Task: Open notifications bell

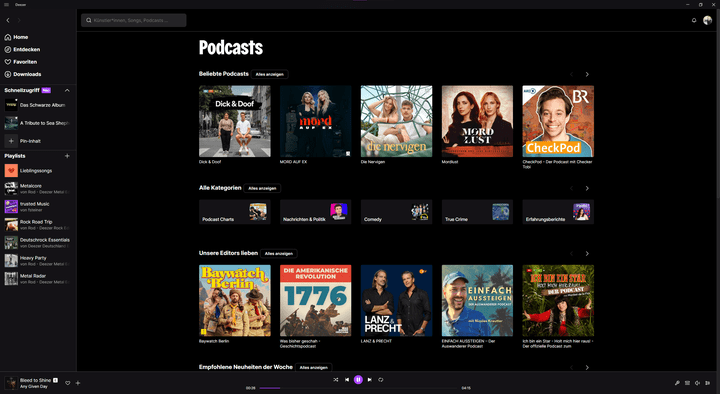Action: point(694,20)
